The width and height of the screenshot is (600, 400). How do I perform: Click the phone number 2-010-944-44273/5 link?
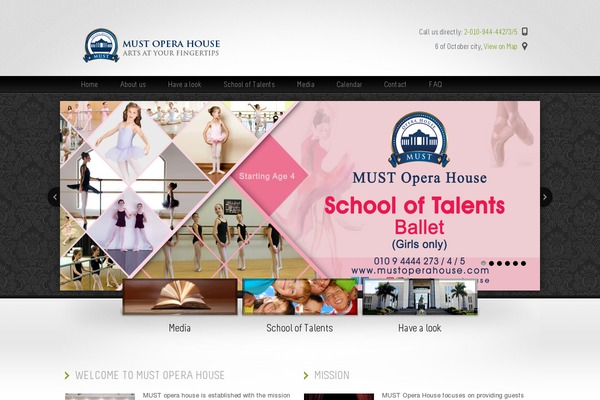[491, 32]
